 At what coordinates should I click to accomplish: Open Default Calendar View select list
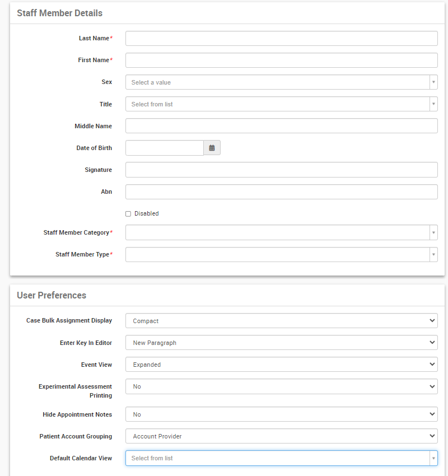[x=281, y=458]
